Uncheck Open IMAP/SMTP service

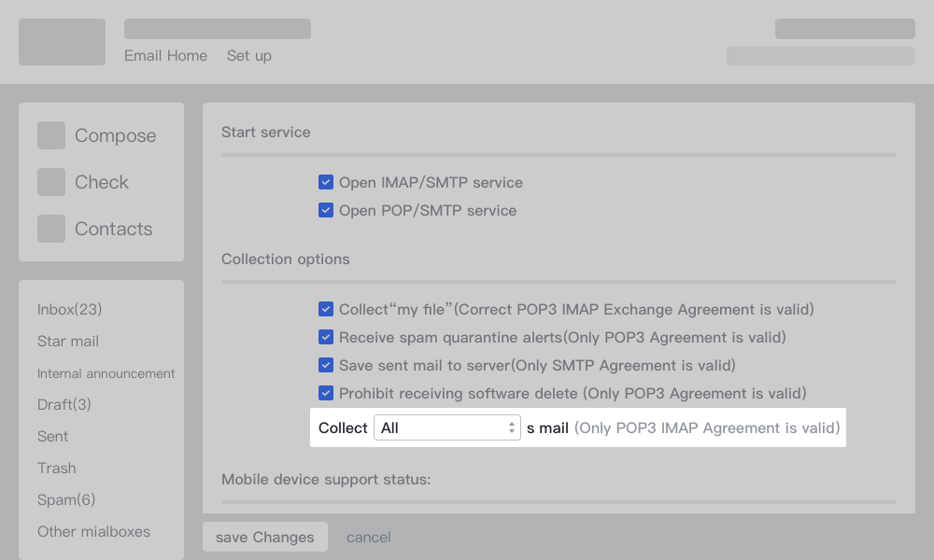326,183
